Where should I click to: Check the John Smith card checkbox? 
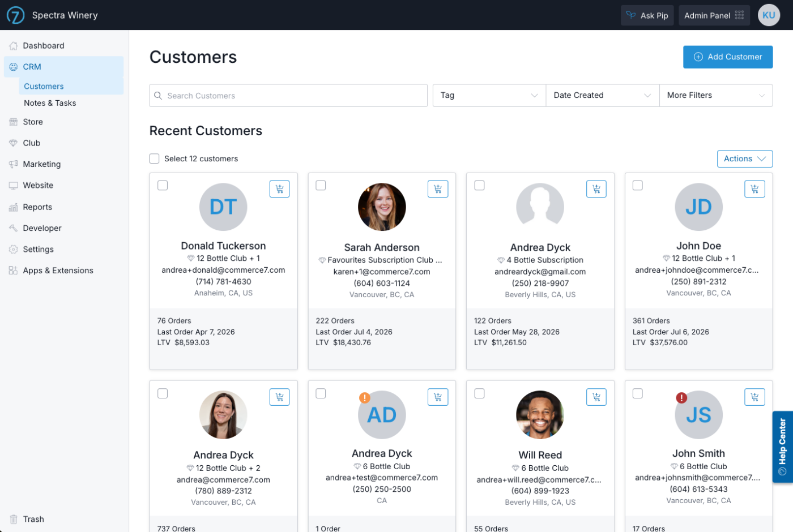pos(637,393)
